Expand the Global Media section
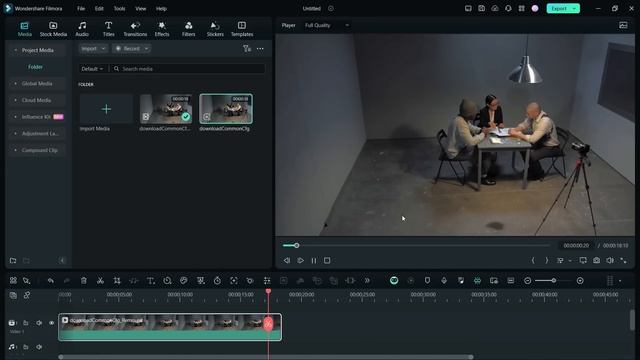Viewport: 640px width, 360px height. [37, 84]
